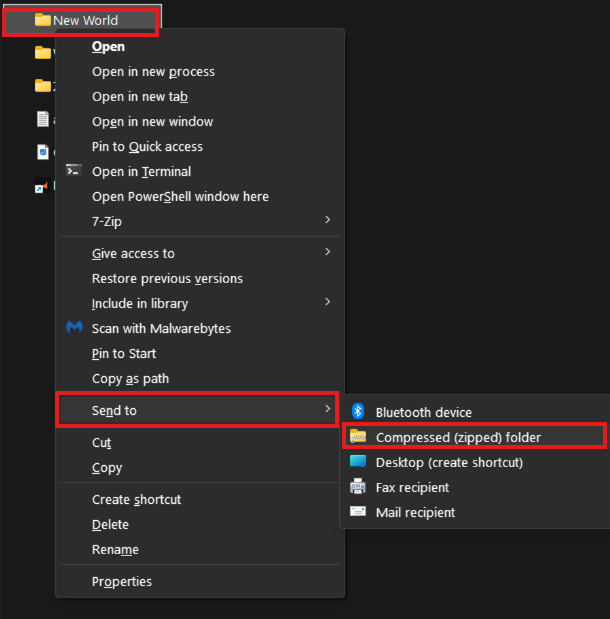Expand the 7-Zip submenu arrow

(x=327, y=221)
